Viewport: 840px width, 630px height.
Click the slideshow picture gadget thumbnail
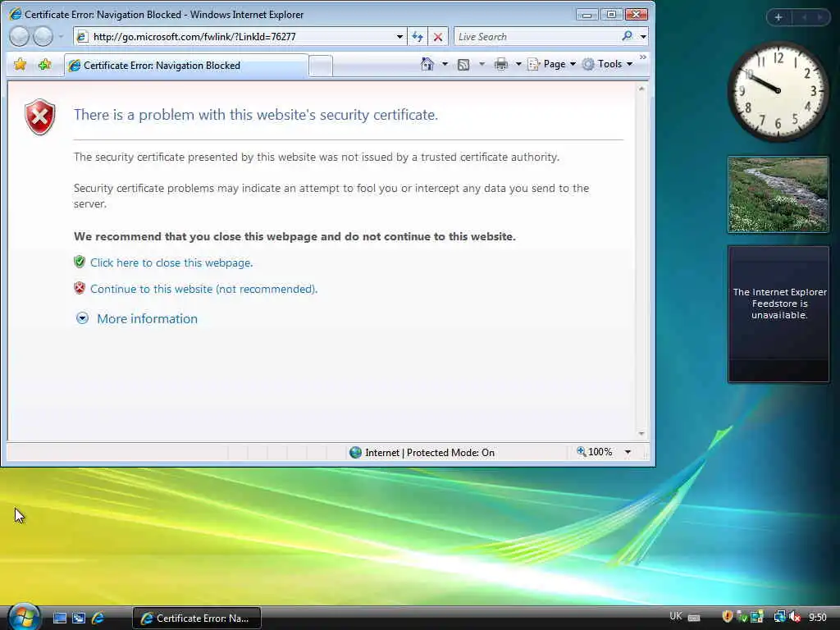(x=778, y=194)
